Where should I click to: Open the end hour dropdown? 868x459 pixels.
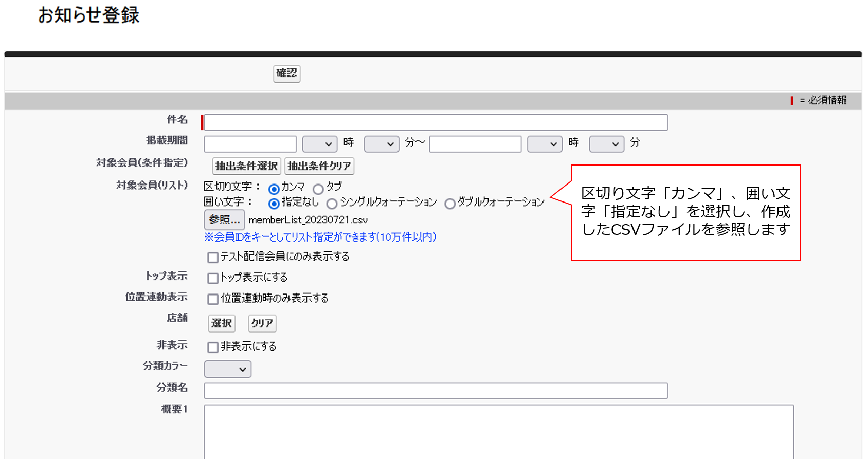pyautogui.click(x=545, y=144)
